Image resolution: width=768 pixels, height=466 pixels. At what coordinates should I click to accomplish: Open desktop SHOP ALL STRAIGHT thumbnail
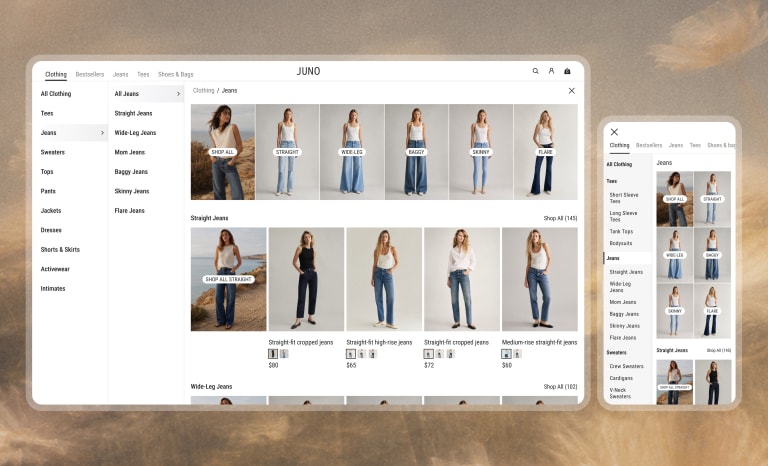(x=229, y=279)
